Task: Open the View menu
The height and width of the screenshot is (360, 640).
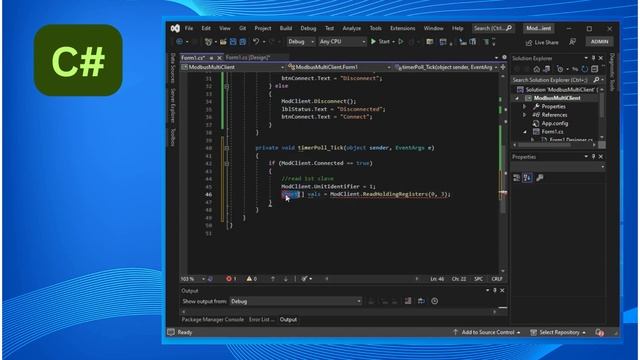Action: pyautogui.click(x=225, y=28)
